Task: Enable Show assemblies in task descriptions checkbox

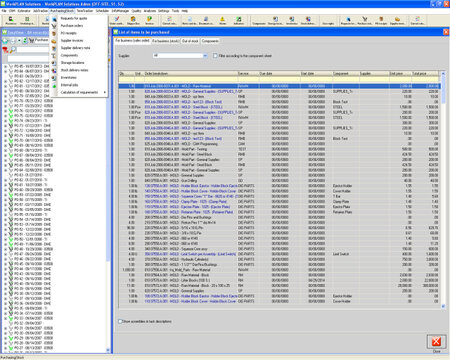Action: tap(120, 321)
